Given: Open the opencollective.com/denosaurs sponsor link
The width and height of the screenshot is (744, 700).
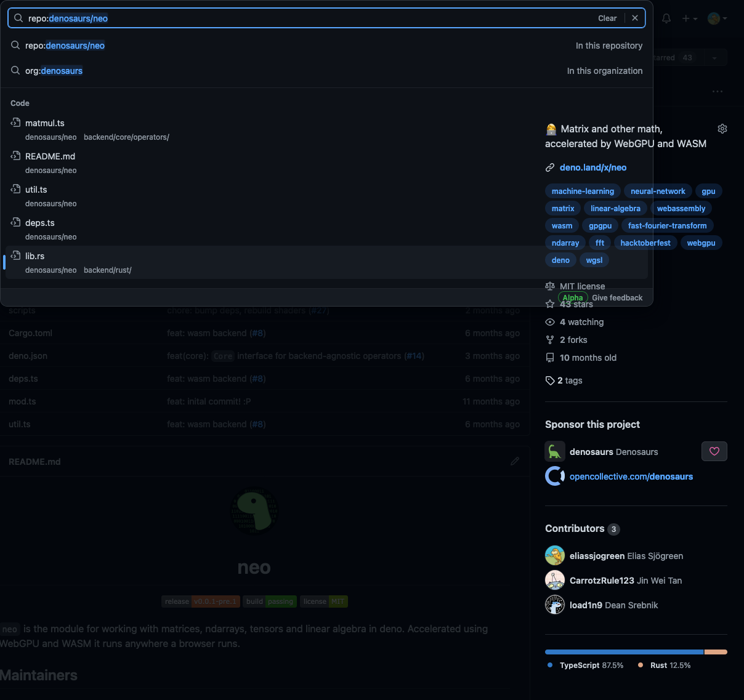Looking at the screenshot, I should coord(631,476).
